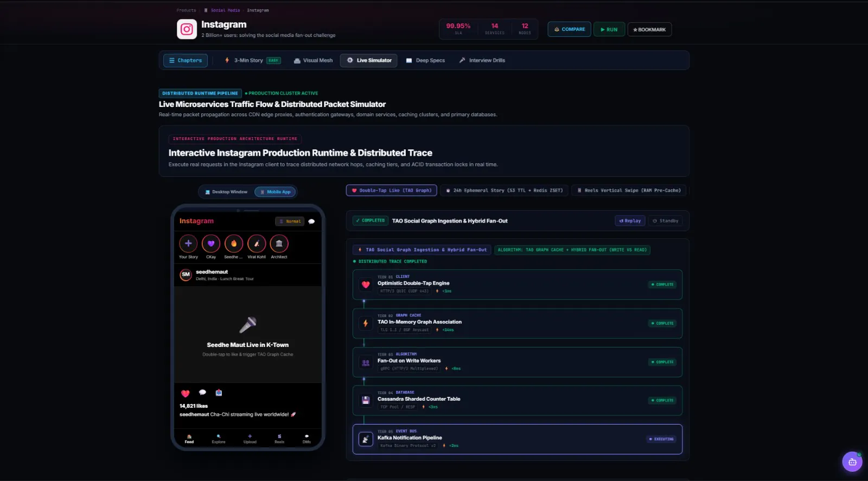Tap the Your Story plus icon
This screenshot has width=868, height=481.
coord(188,244)
